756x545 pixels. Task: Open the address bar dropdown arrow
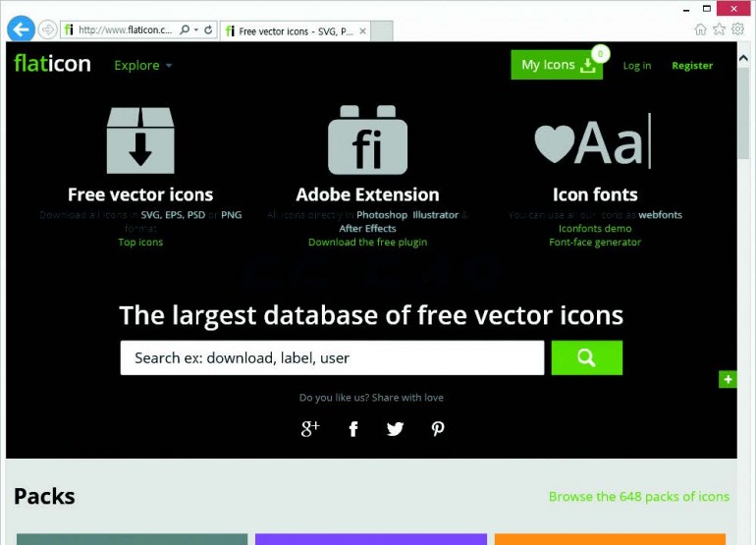click(196, 29)
